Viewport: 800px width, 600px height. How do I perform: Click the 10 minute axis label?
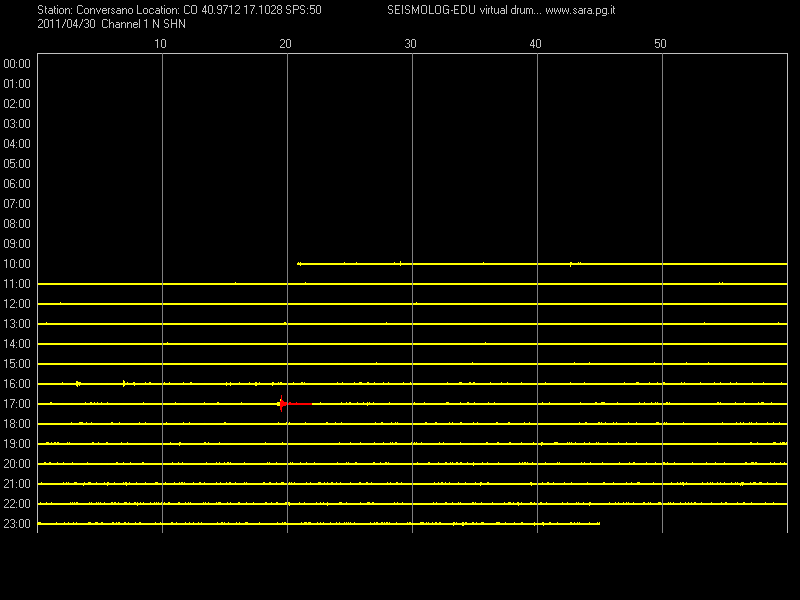point(160,44)
